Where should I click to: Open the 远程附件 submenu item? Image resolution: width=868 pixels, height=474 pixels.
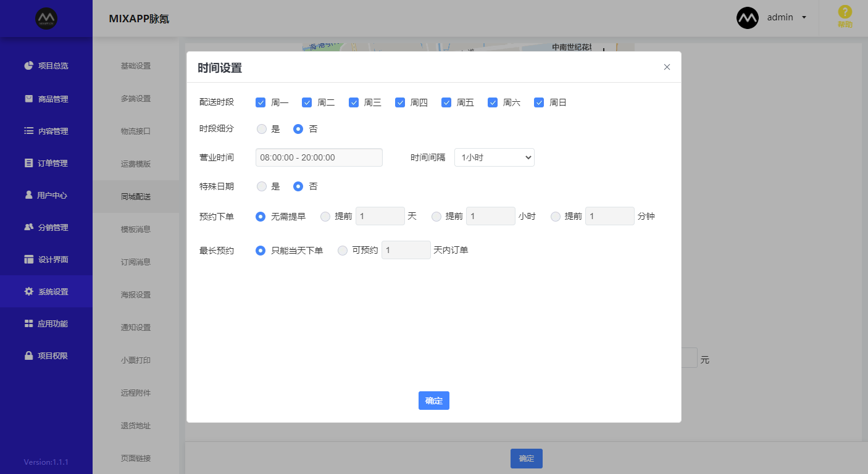click(x=136, y=393)
